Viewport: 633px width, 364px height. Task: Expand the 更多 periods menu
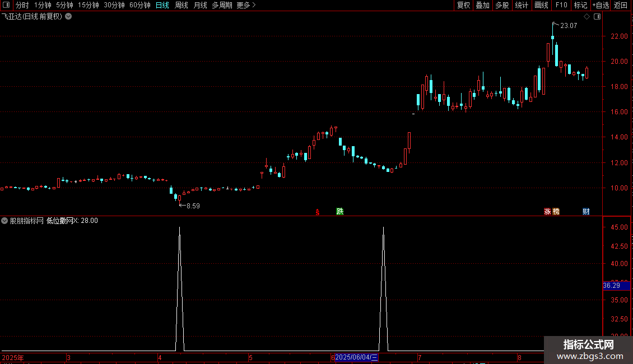pos(246,5)
